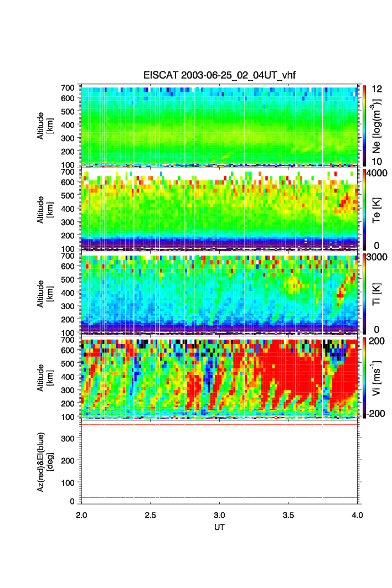Click the '3.0' tick label on time axis

click(x=220, y=514)
